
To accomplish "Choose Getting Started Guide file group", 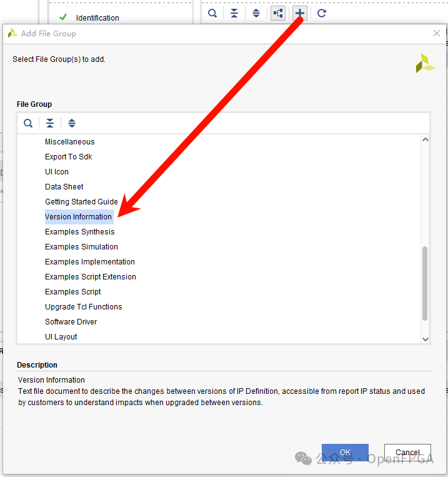I will [81, 202].
